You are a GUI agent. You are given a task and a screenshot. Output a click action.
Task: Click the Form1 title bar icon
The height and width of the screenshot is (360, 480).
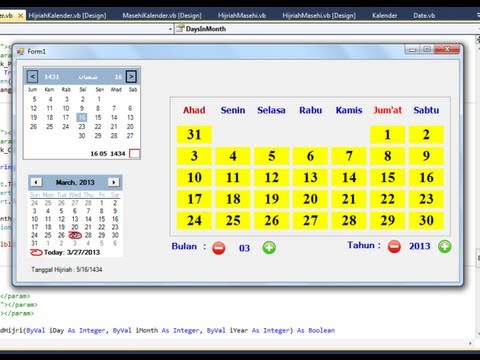point(20,51)
